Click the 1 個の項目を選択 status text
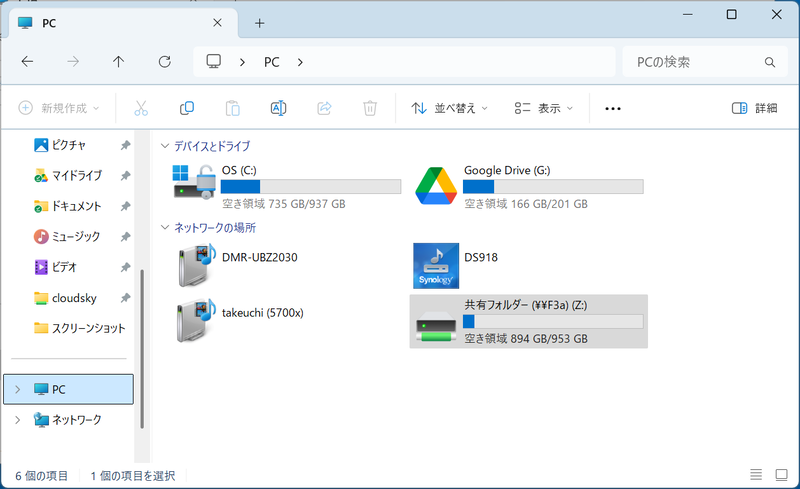800x489 pixels. pos(133,476)
